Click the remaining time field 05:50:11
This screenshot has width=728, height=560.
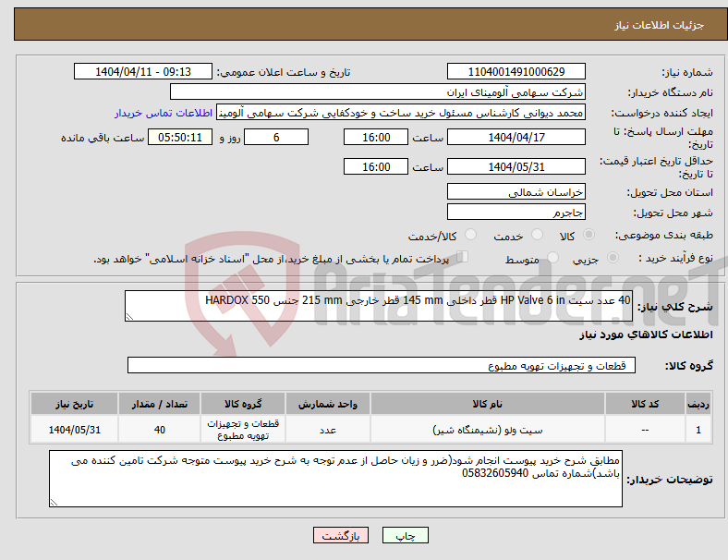pyautogui.click(x=180, y=137)
